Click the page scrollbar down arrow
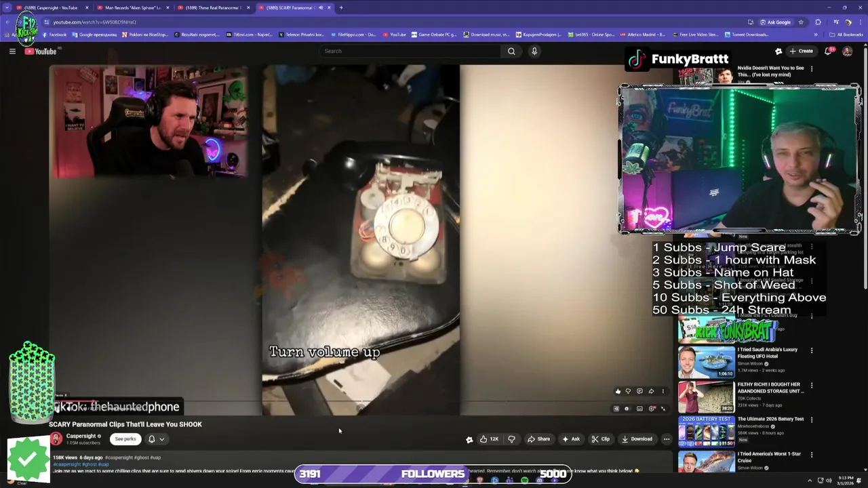 click(x=865, y=470)
